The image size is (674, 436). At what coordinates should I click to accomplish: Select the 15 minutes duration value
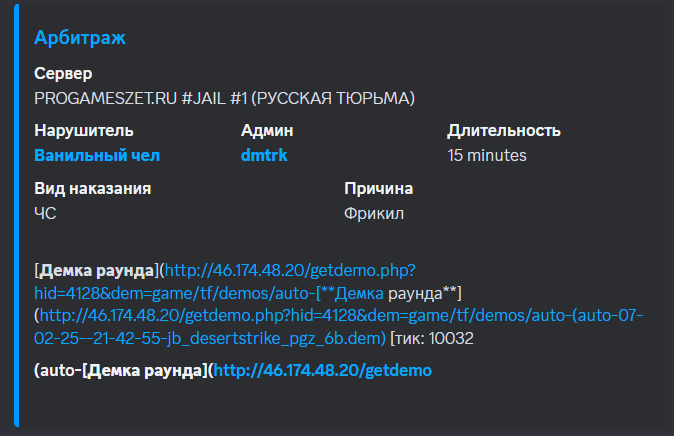point(487,155)
